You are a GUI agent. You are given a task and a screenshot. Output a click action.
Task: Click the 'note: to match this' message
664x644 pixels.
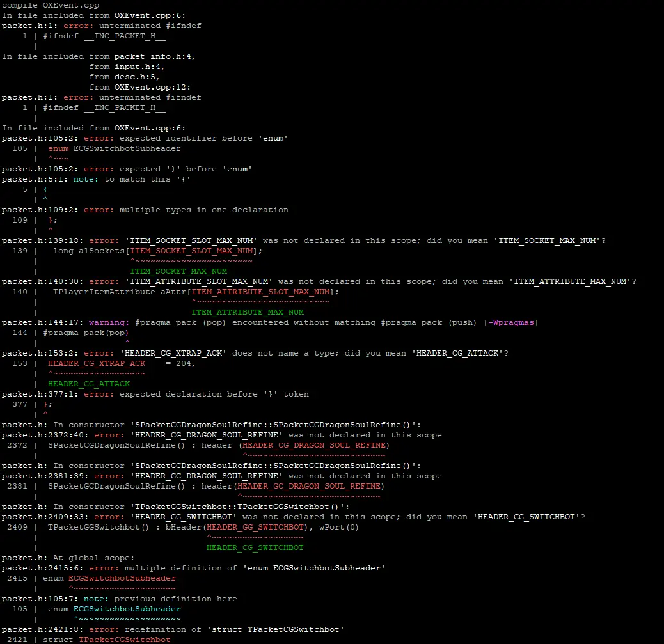137,179
